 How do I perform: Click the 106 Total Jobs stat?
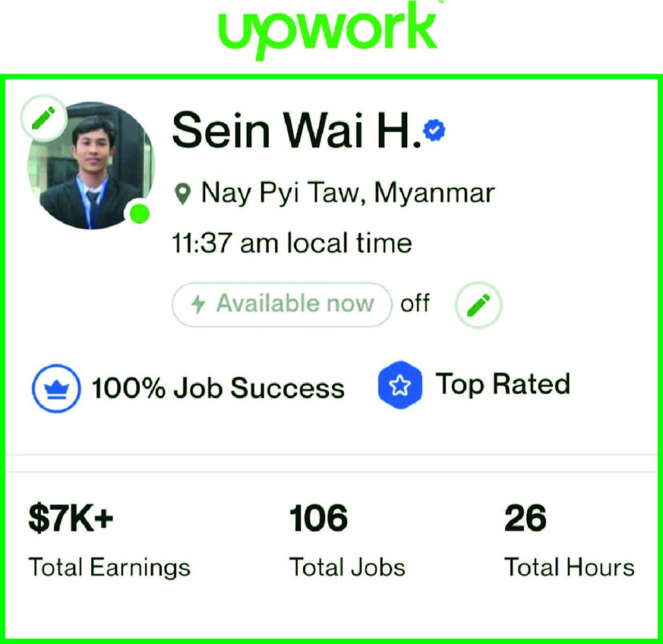pos(347,540)
